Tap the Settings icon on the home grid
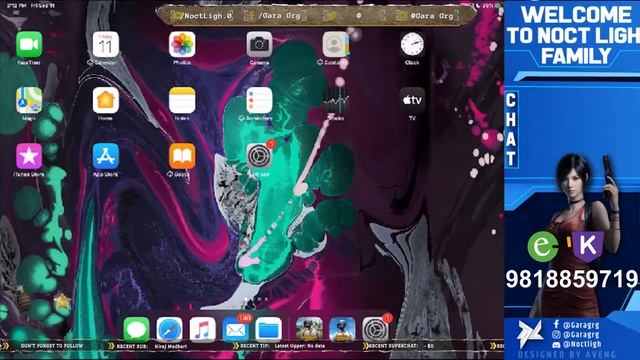 tap(259, 156)
